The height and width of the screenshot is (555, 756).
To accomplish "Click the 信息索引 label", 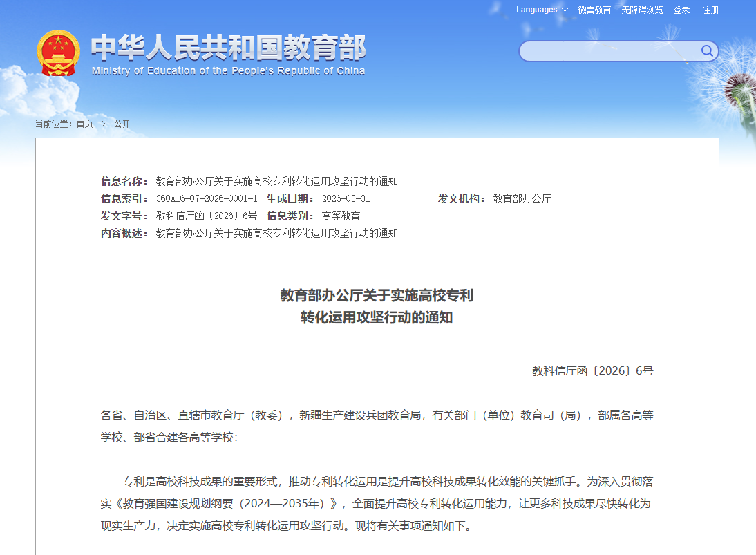I will point(124,198).
